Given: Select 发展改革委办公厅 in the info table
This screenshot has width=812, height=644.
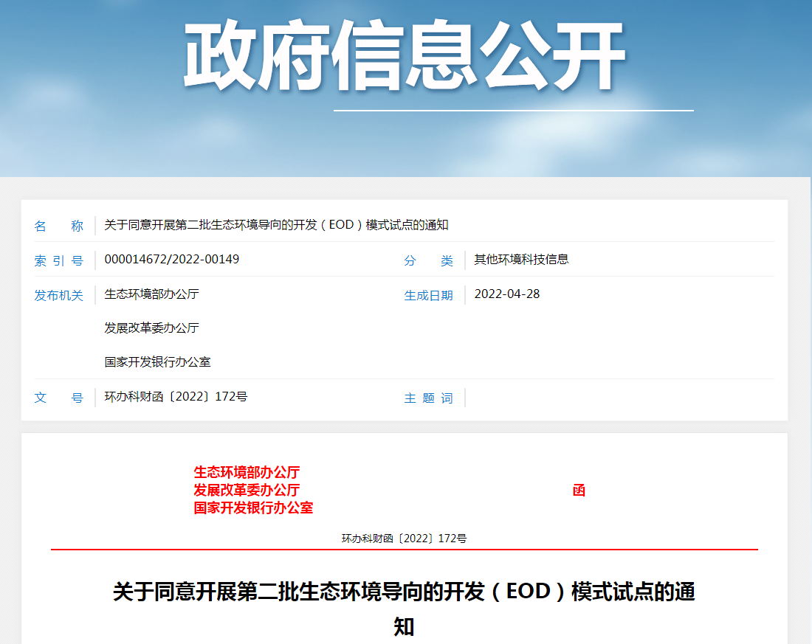Looking at the screenshot, I should coord(151,328).
